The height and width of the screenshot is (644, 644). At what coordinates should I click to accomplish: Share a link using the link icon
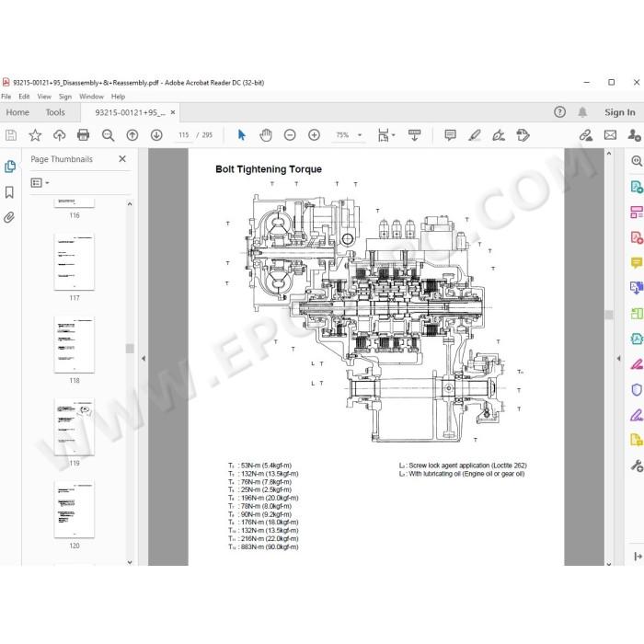[x=586, y=135]
